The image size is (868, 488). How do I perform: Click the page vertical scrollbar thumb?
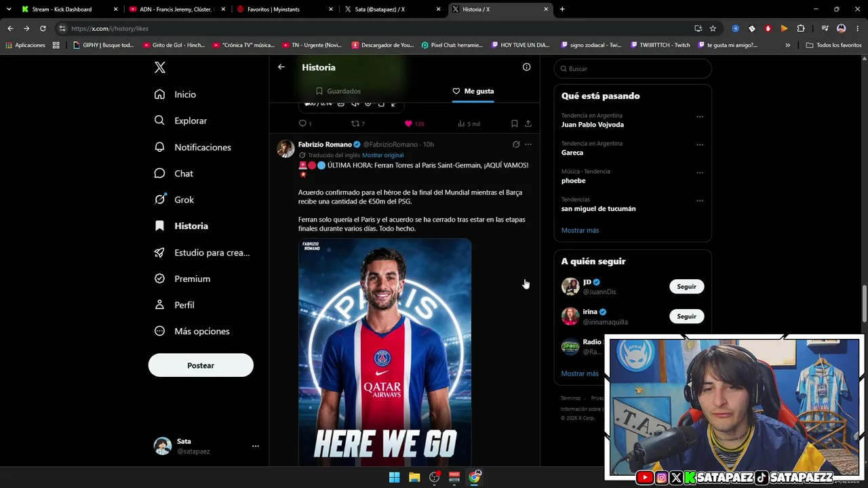[864, 304]
